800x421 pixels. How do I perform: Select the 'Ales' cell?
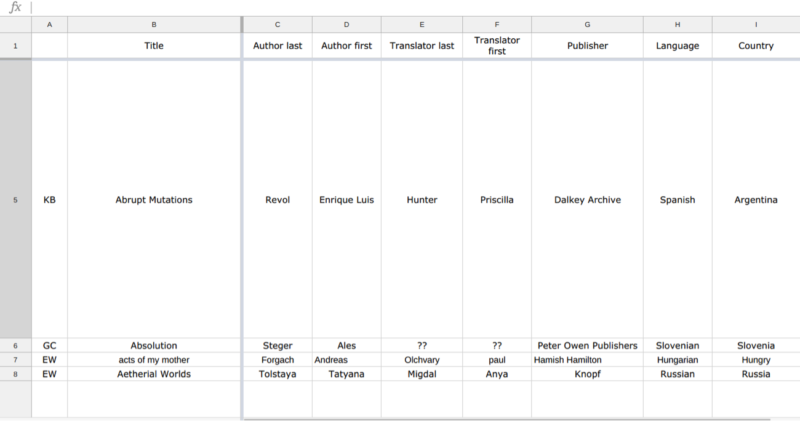346,345
